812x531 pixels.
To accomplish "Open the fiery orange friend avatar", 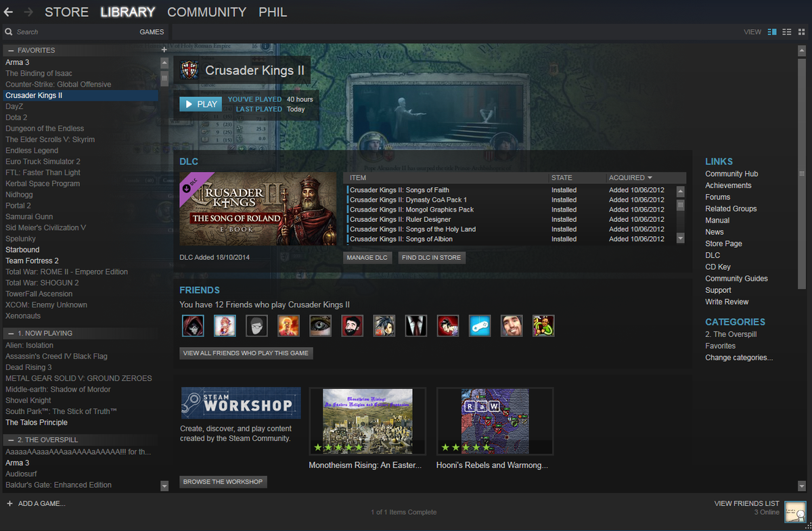I will [x=288, y=325].
